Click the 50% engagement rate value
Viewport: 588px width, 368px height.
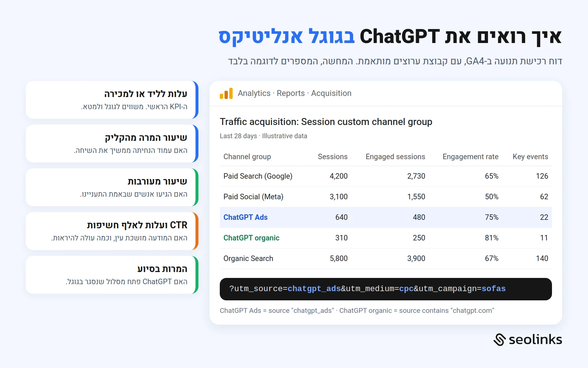click(x=491, y=197)
